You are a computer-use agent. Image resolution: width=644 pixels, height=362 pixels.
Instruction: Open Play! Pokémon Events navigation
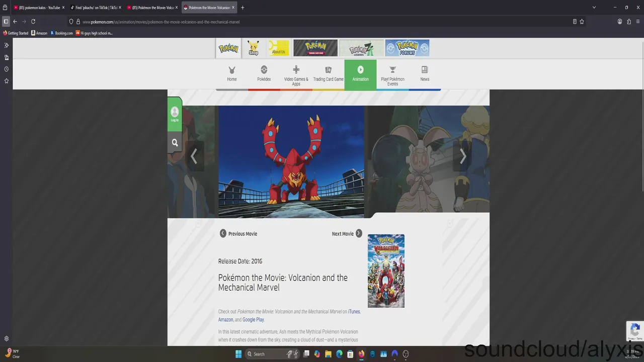click(x=392, y=74)
